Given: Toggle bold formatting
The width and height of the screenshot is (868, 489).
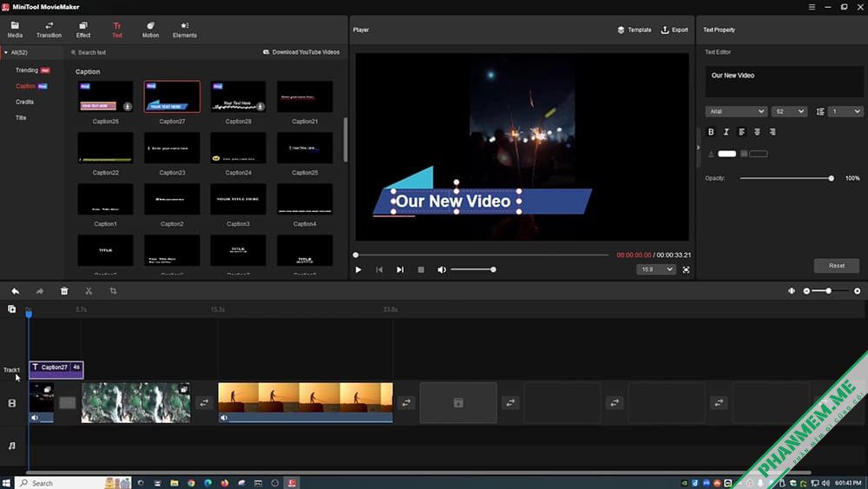Looking at the screenshot, I should (711, 132).
